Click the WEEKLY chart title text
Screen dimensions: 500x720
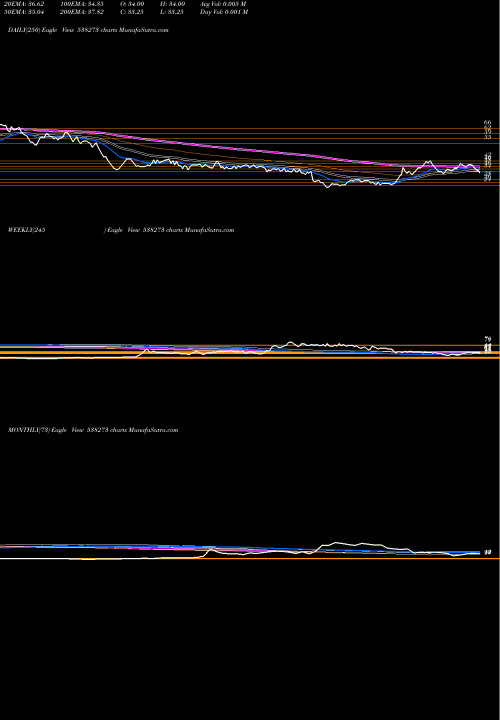[x=121, y=230]
